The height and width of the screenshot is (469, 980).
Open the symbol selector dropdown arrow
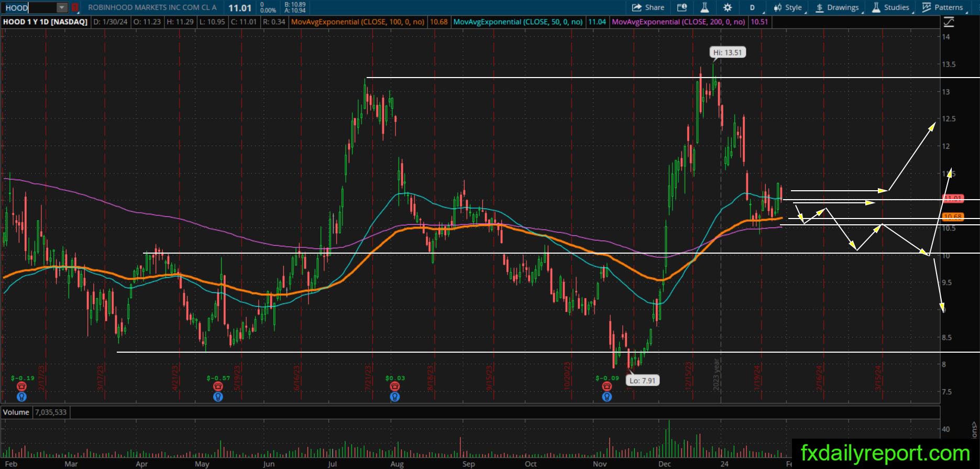coord(62,8)
